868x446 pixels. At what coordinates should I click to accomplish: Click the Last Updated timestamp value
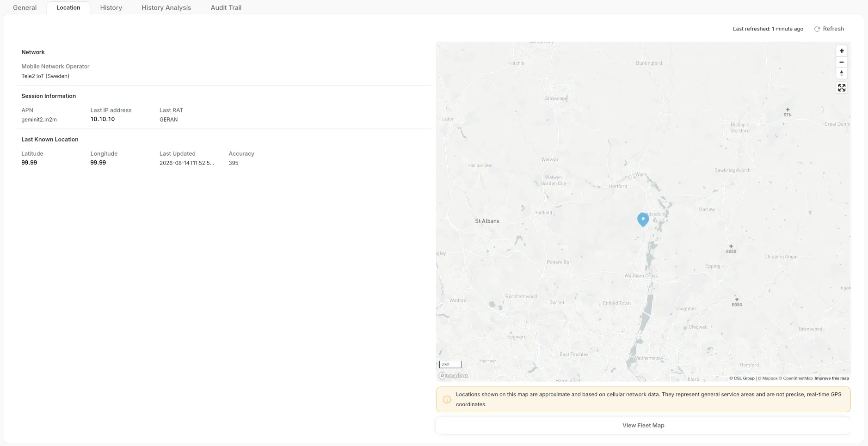tap(187, 163)
